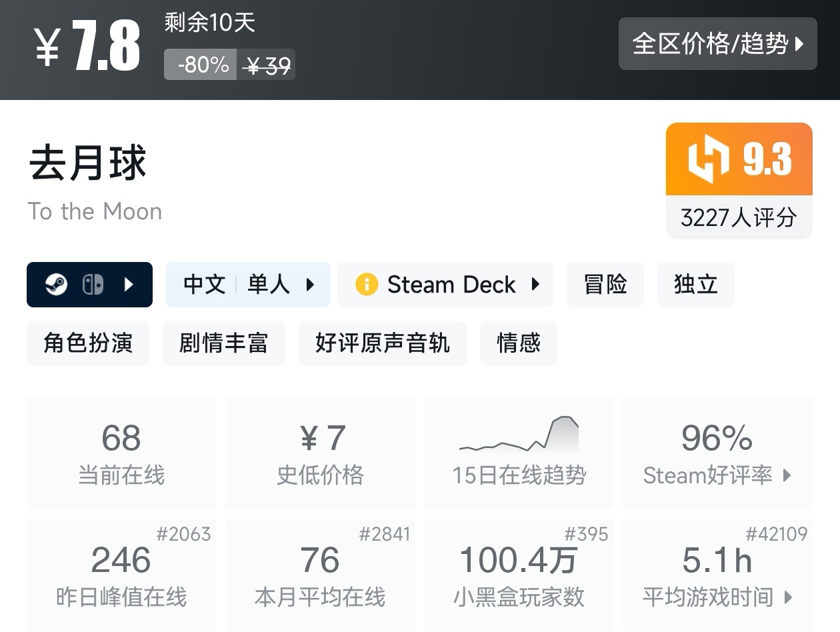Open the 角色扮演 tag
This screenshot has height=632, width=840.
tap(88, 343)
